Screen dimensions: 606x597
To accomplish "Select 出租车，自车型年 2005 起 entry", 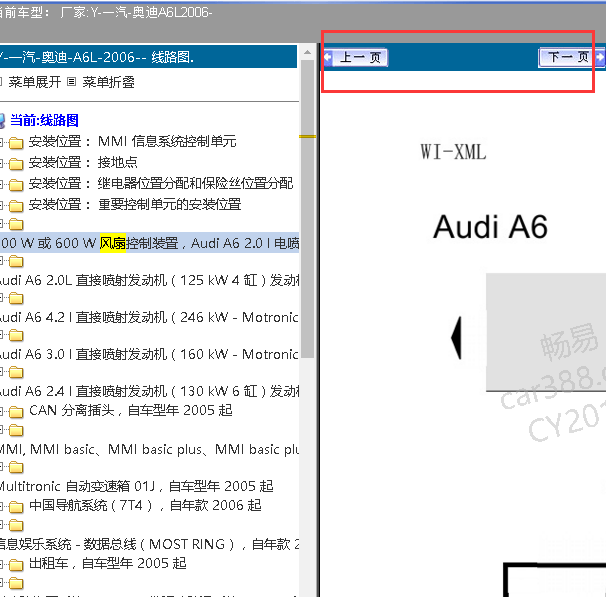I will 108,563.
